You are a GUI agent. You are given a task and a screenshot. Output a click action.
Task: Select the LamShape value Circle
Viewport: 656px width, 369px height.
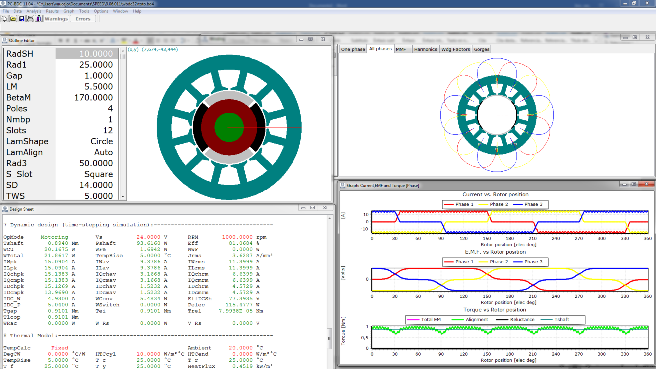tap(102, 141)
